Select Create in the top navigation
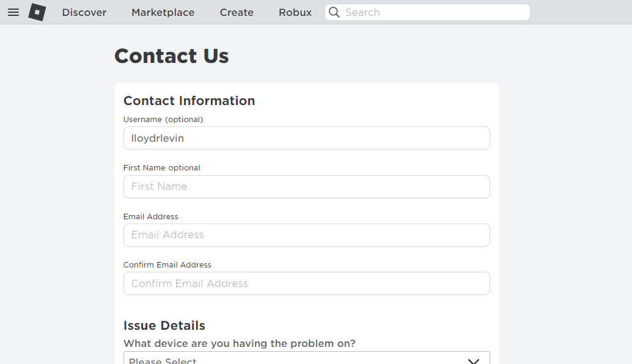The width and height of the screenshot is (632, 364). [237, 12]
